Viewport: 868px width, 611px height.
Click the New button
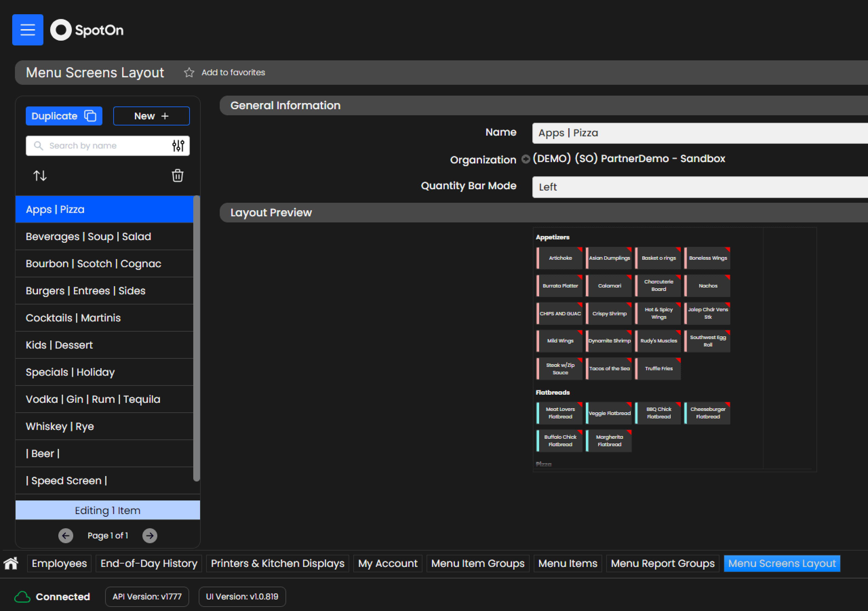point(151,116)
